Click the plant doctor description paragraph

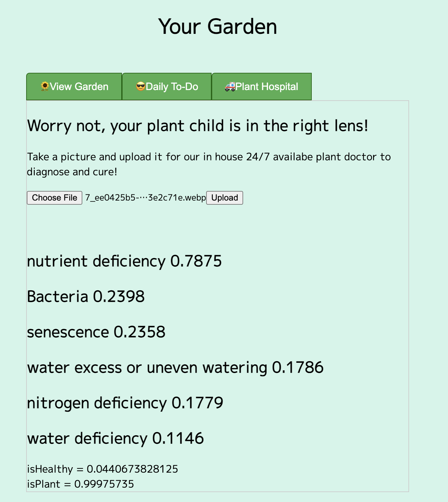click(209, 164)
